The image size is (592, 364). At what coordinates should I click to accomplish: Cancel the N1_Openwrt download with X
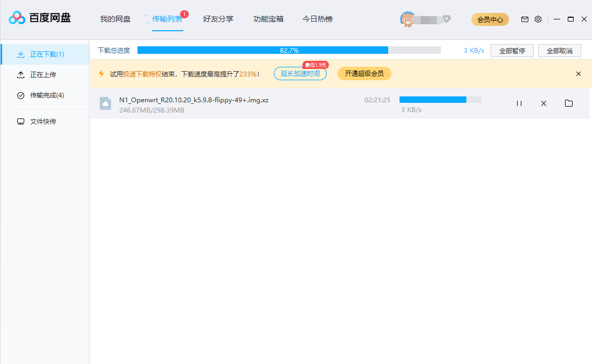click(x=543, y=103)
